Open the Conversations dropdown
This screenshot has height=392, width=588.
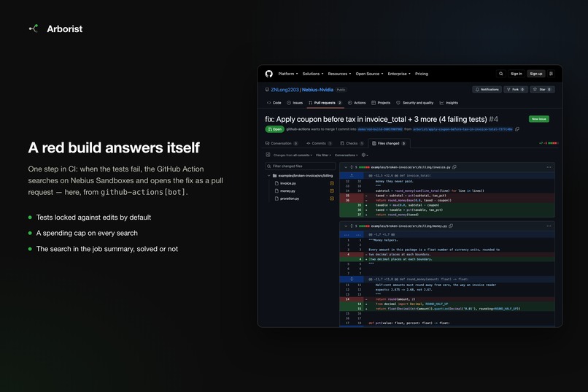pos(346,155)
